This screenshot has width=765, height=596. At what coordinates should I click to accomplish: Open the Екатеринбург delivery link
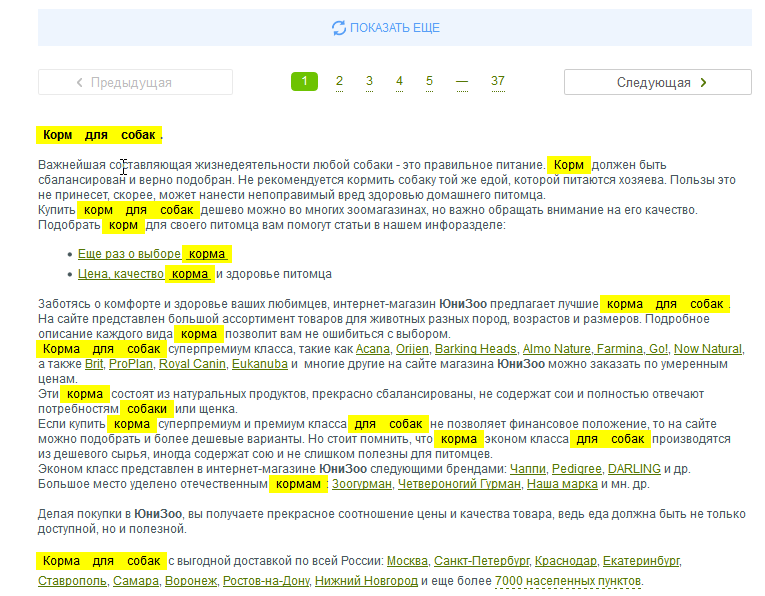pos(641,561)
